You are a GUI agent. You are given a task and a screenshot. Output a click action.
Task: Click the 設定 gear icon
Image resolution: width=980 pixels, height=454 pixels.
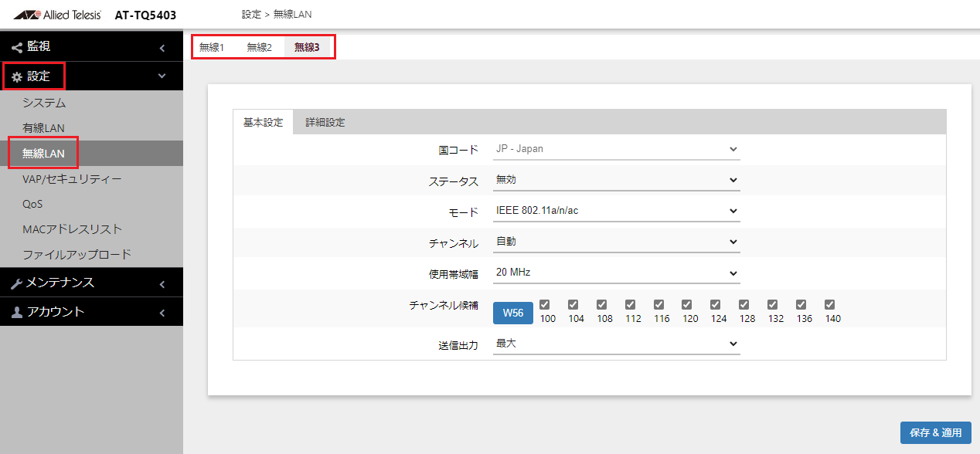pos(17,77)
